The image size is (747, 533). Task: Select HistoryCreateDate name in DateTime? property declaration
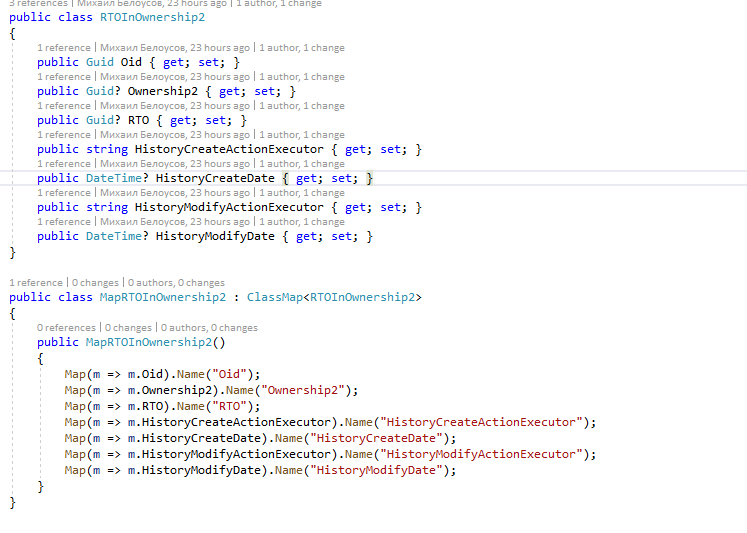click(215, 179)
